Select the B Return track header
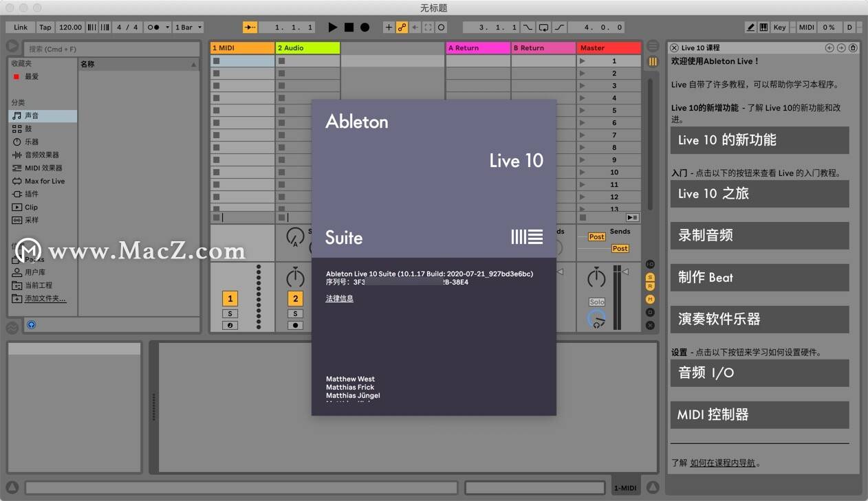This screenshot has height=501, width=868. tap(543, 48)
